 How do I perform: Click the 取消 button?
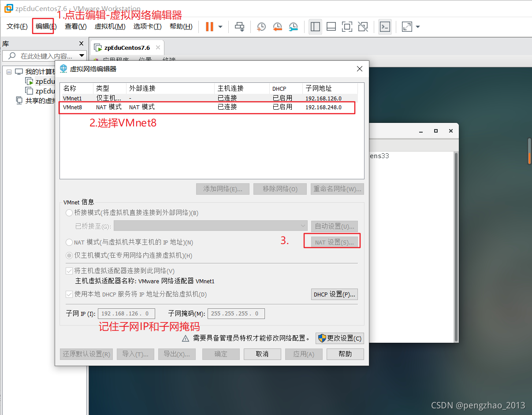(x=262, y=354)
